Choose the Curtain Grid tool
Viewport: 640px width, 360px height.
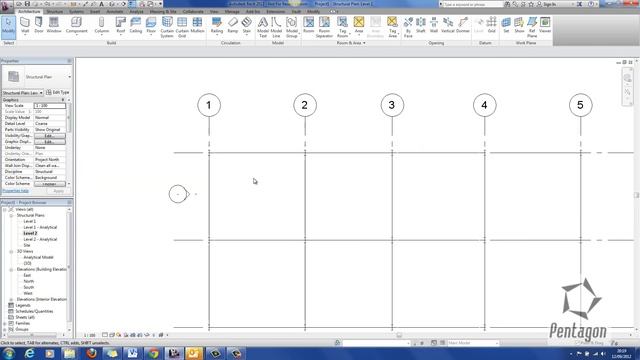[x=182, y=27]
